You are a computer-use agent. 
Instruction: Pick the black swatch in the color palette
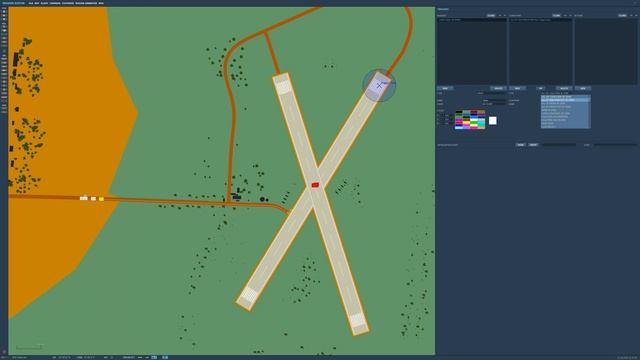coord(459,112)
